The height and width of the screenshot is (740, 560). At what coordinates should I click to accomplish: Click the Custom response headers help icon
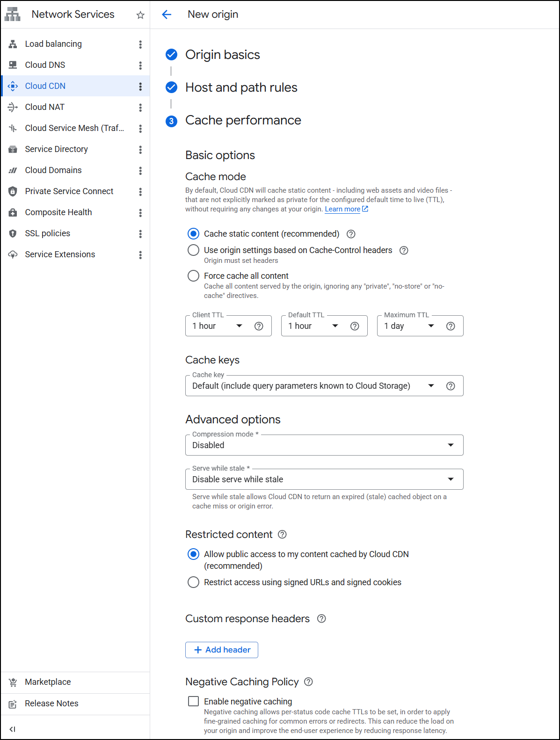pyautogui.click(x=321, y=618)
